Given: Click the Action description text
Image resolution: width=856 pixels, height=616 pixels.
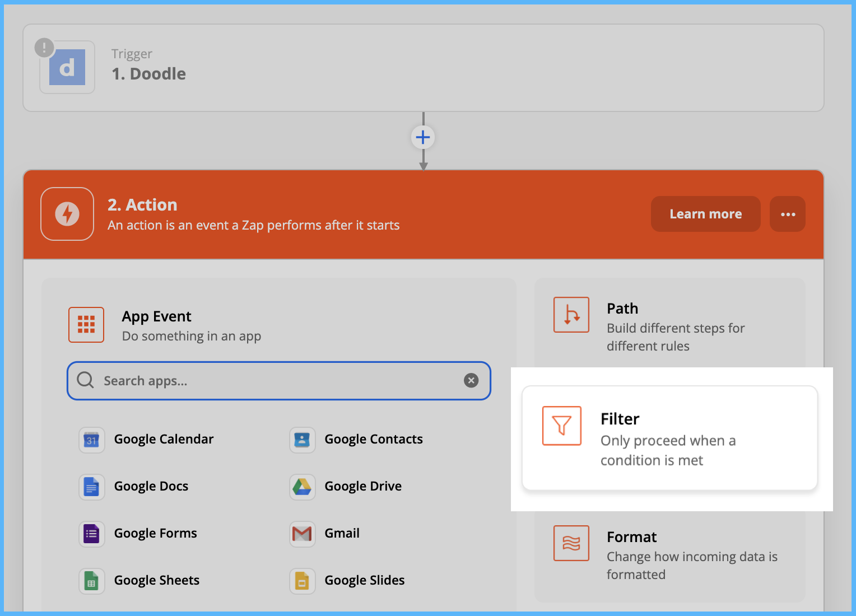Looking at the screenshot, I should [x=254, y=225].
